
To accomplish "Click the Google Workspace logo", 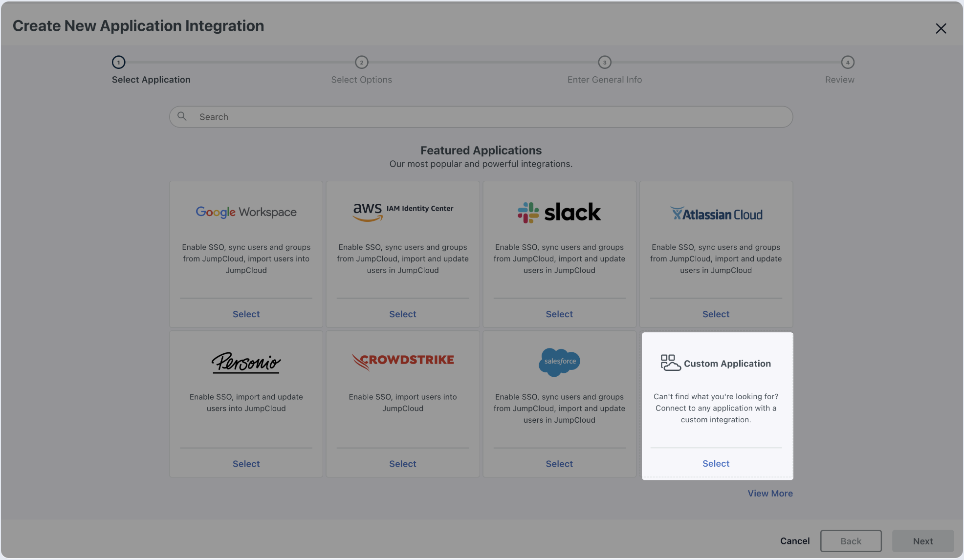I will [x=246, y=212].
